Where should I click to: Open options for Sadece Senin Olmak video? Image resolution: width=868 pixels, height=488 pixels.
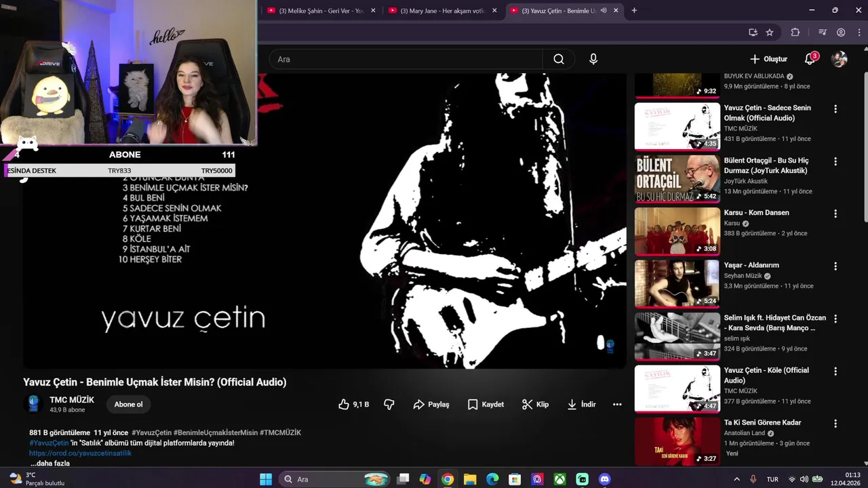835,109
